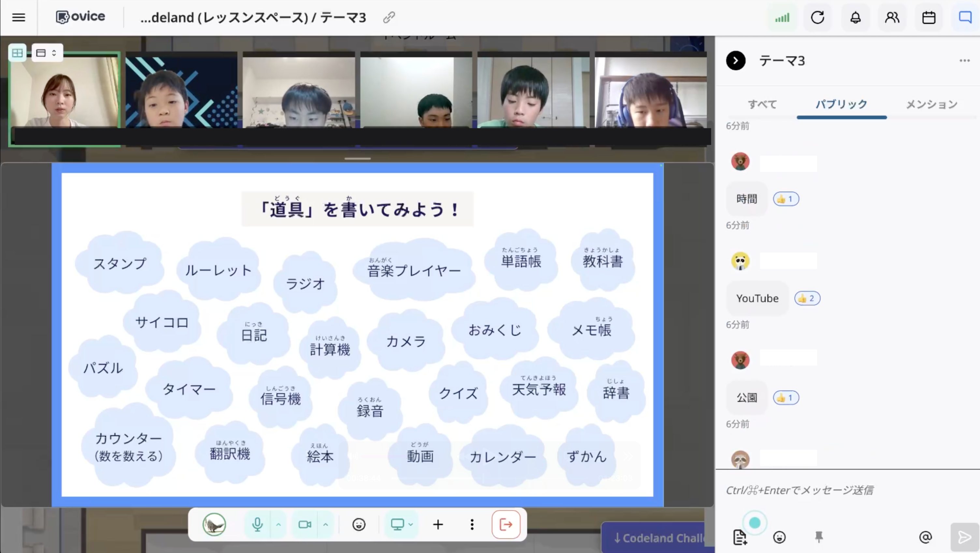Image resolution: width=980 pixels, height=553 pixels.
Task: Open more options three-dot menu
Action: [x=472, y=525]
